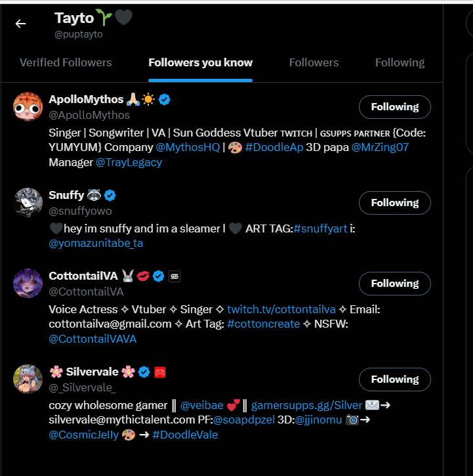
Task: Click Silvervale's blue verified checkmark
Action: (144, 372)
